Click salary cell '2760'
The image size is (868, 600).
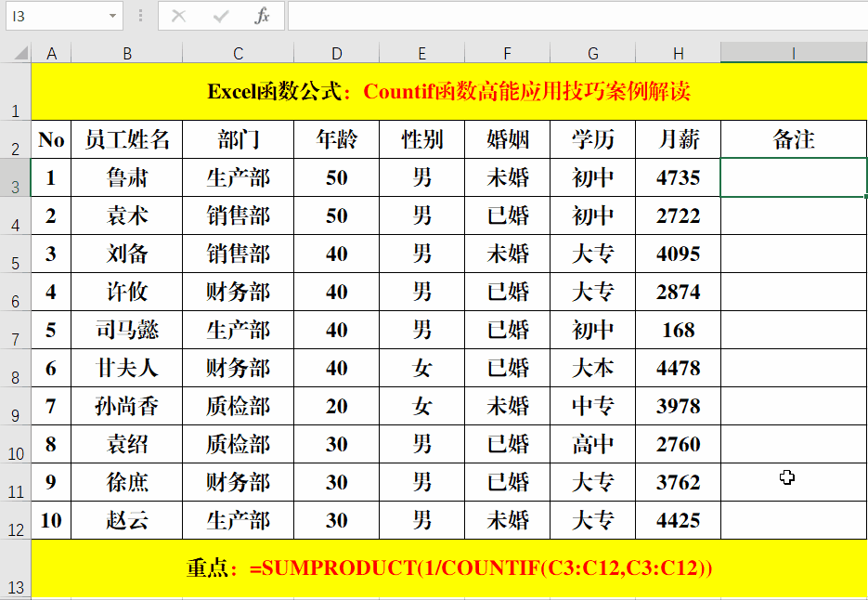(x=678, y=444)
